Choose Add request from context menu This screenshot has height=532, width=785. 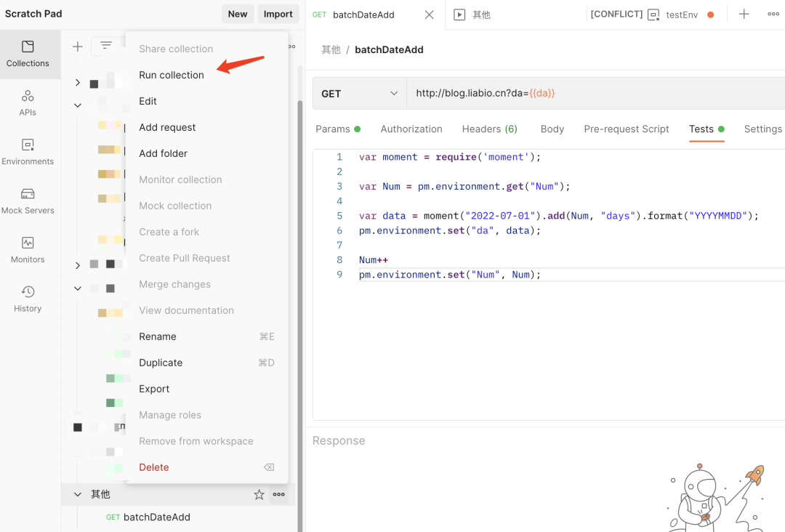pyautogui.click(x=206, y=127)
